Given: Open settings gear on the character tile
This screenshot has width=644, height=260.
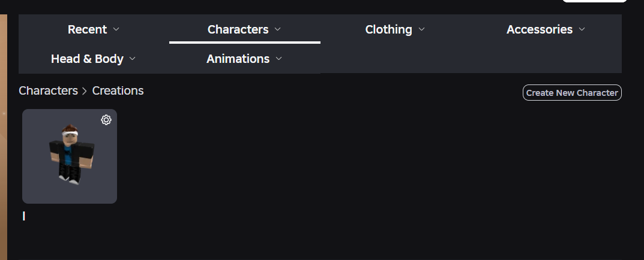Looking at the screenshot, I should tap(106, 120).
